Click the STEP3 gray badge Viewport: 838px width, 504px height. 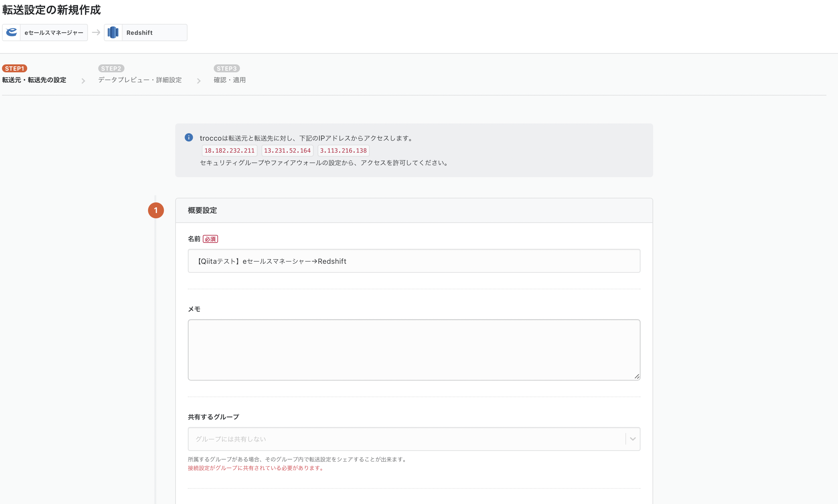click(x=227, y=68)
